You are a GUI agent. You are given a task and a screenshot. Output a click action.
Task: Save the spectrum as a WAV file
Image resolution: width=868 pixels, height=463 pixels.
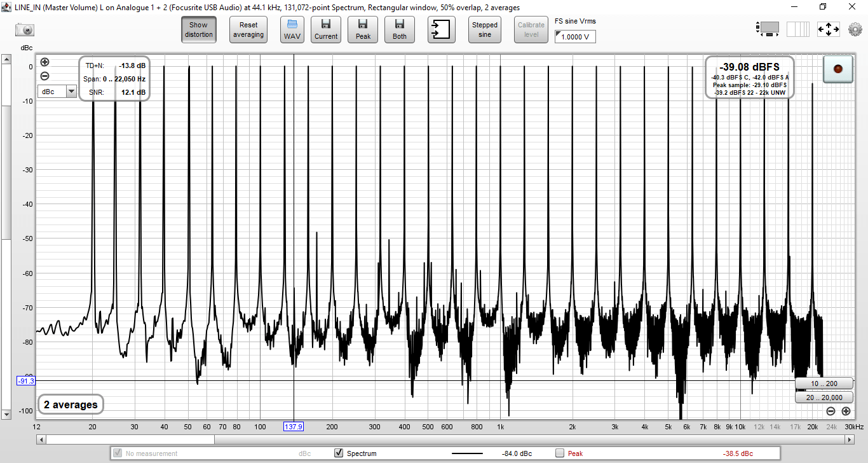point(292,30)
